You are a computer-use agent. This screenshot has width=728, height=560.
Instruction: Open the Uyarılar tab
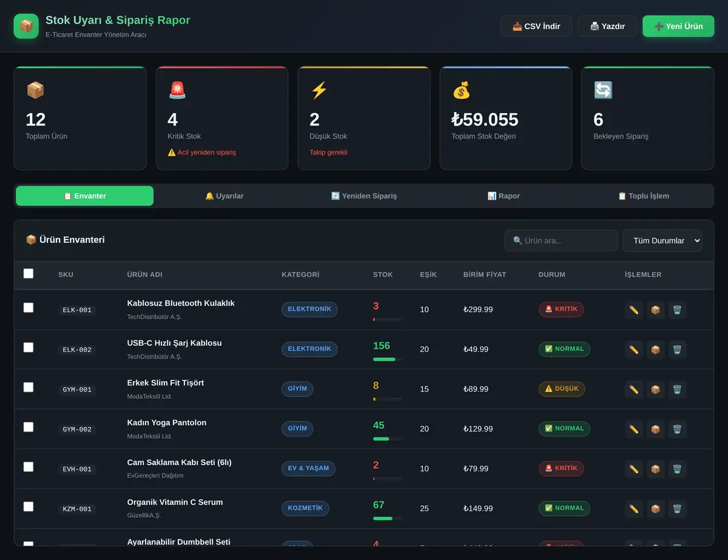coord(224,196)
